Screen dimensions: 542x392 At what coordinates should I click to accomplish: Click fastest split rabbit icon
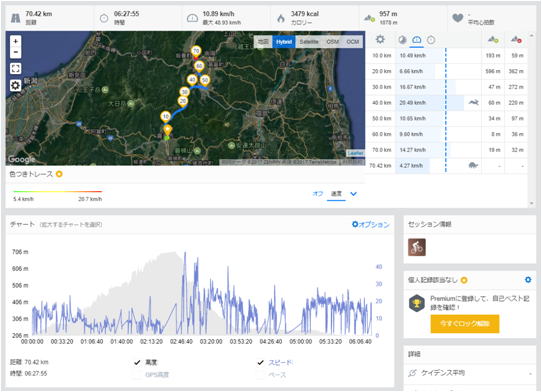coord(474,102)
